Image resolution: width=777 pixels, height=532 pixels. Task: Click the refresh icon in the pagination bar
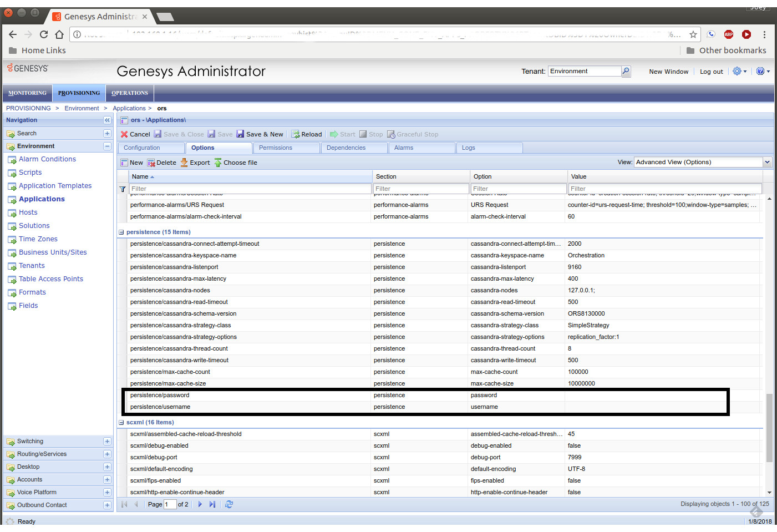[x=229, y=504]
